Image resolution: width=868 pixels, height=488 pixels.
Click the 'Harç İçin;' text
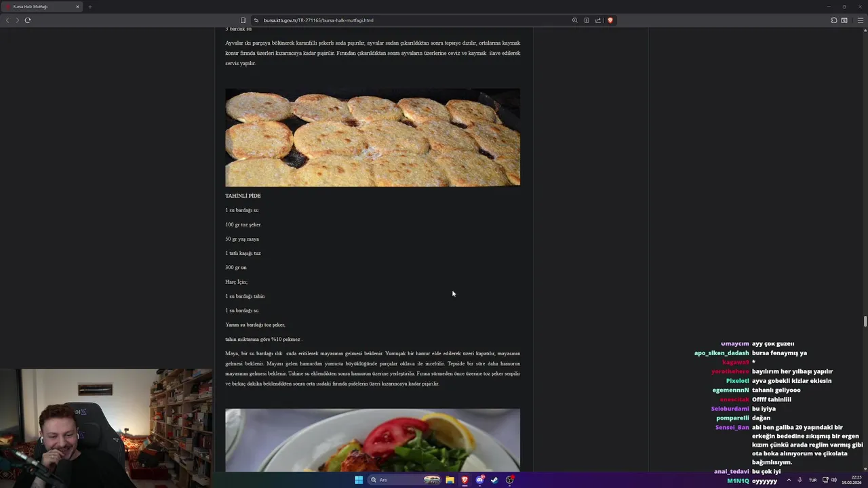tap(237, 281)
